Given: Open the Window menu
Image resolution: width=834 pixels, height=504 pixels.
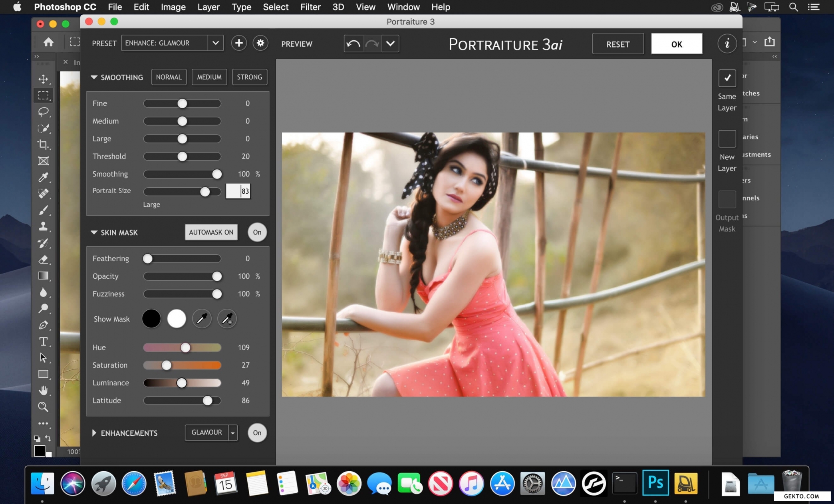Looking at the screenshot, I should 403,7.
